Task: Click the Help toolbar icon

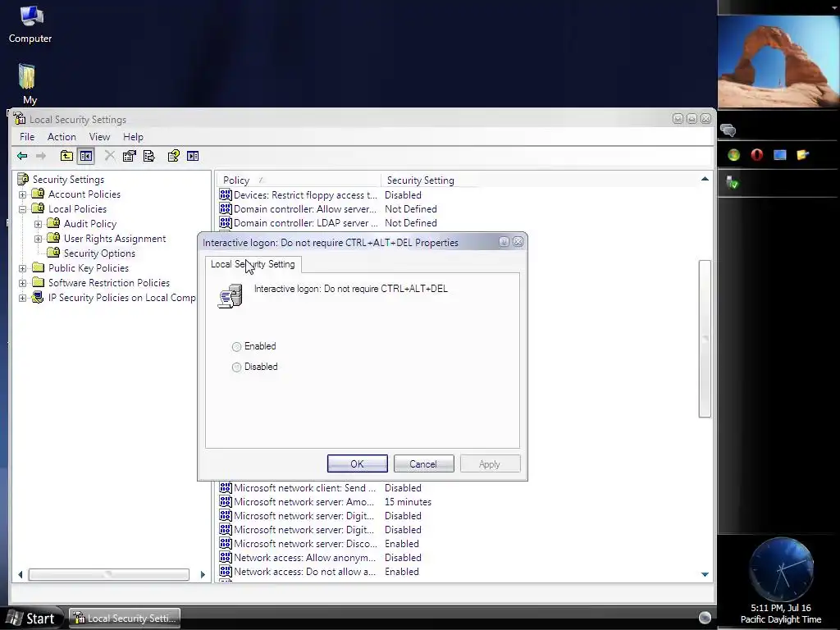Action: [174, 156]
